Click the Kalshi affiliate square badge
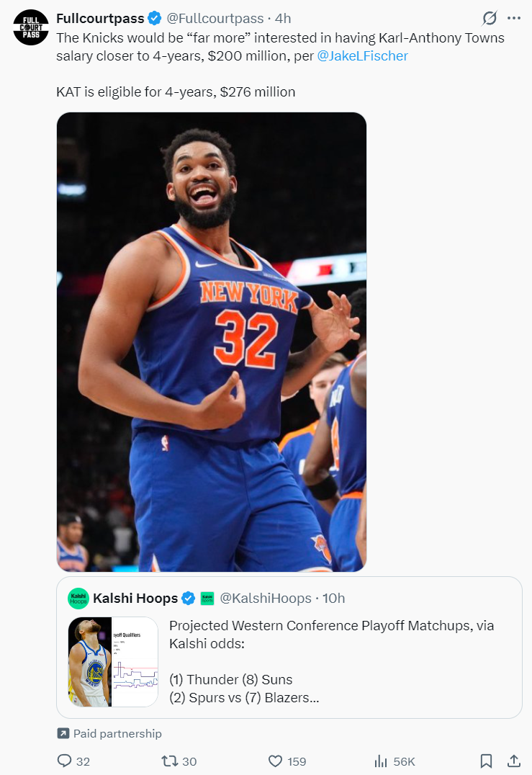The image size is (532, 775). [x=207, y=599]
